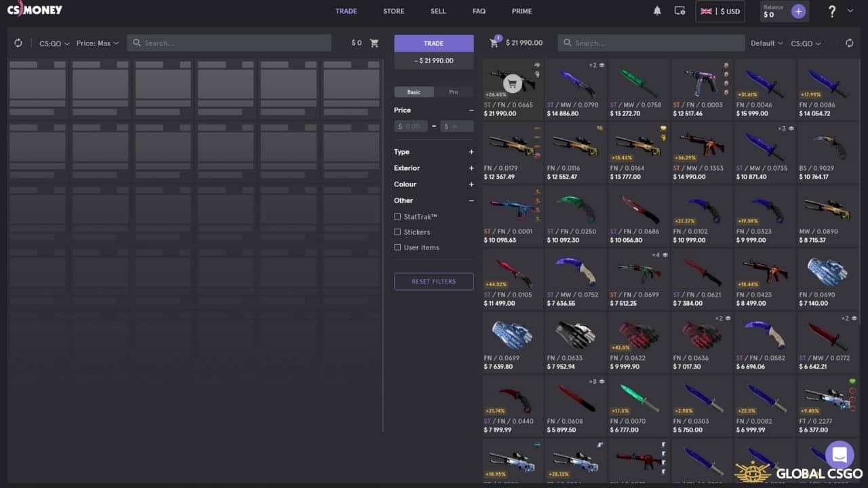The width and height of the screenshot is (868, 488).
Task: Focus the left inventory search box
Action: point(229,43)
